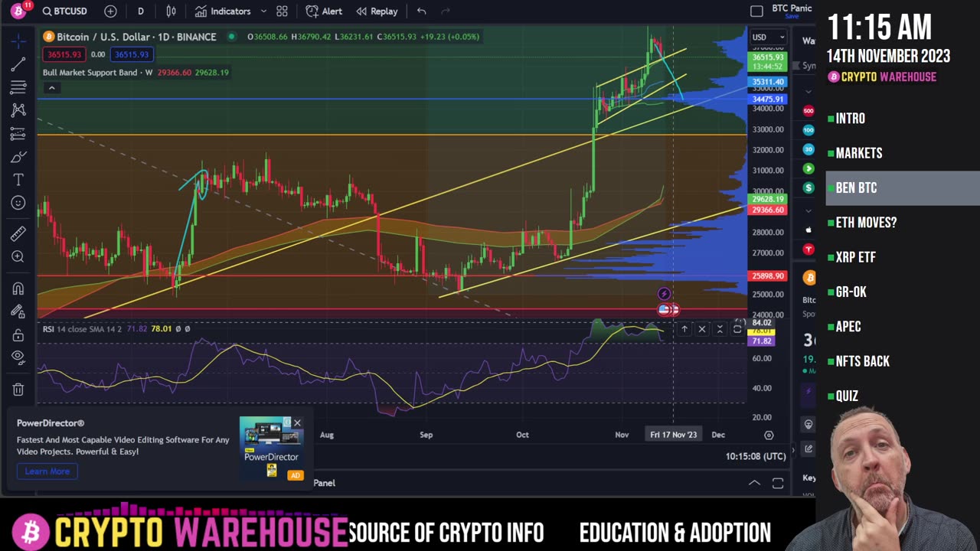This screenshot has height=551, width=980.
Task: Click the red sell price 36515.93 button
Action: point(64,54)
